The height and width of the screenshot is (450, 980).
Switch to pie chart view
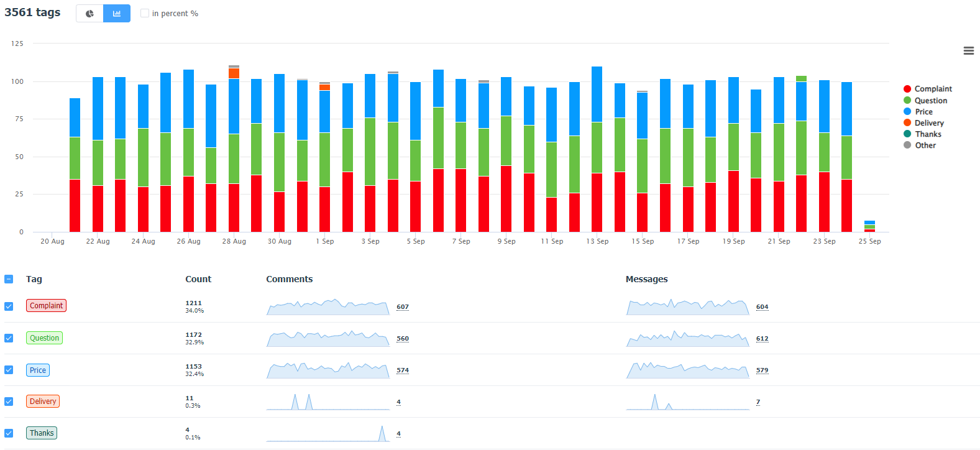pyautogui.click(x=89, y=13)
